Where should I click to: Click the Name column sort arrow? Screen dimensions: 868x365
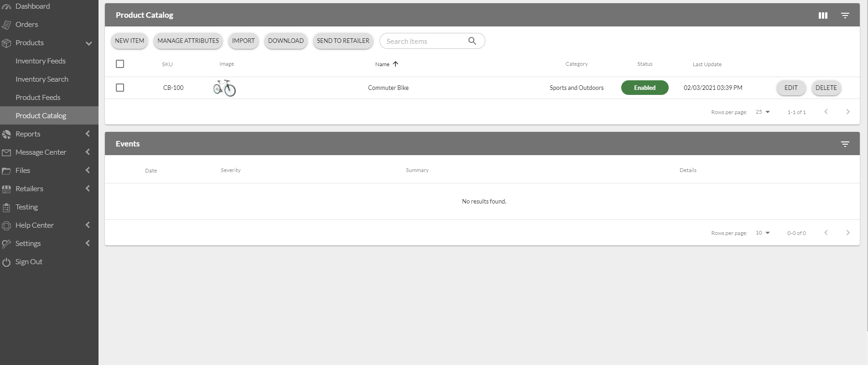[x=395, y=64]
